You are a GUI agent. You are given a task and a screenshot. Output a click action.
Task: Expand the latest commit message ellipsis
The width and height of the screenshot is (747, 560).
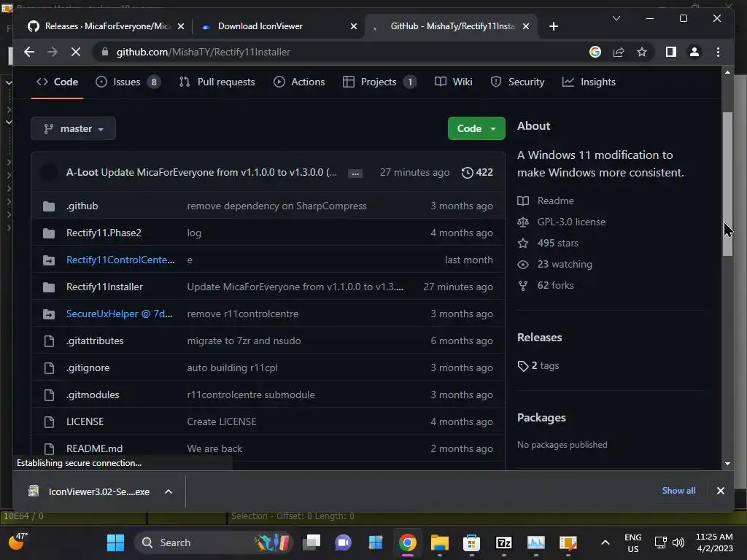(x=355, y=173)
